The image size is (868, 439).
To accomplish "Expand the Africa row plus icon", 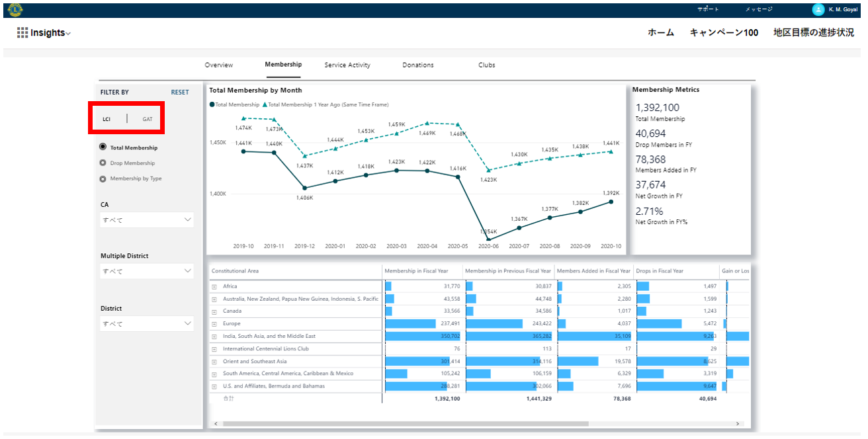I will coord(214,286).
